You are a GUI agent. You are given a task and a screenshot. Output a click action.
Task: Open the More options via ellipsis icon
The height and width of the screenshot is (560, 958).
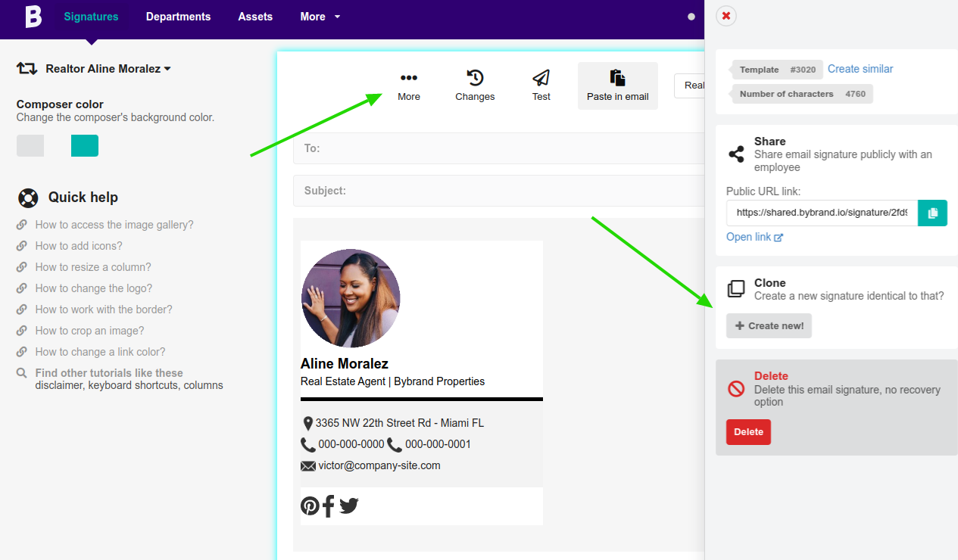coord(409,78)
